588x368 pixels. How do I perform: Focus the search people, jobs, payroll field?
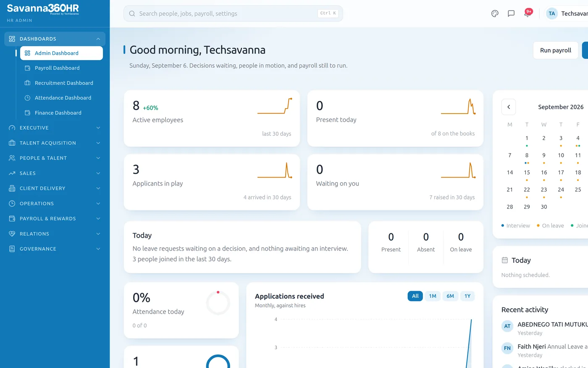pyautogui.click(x=233, y=13)
